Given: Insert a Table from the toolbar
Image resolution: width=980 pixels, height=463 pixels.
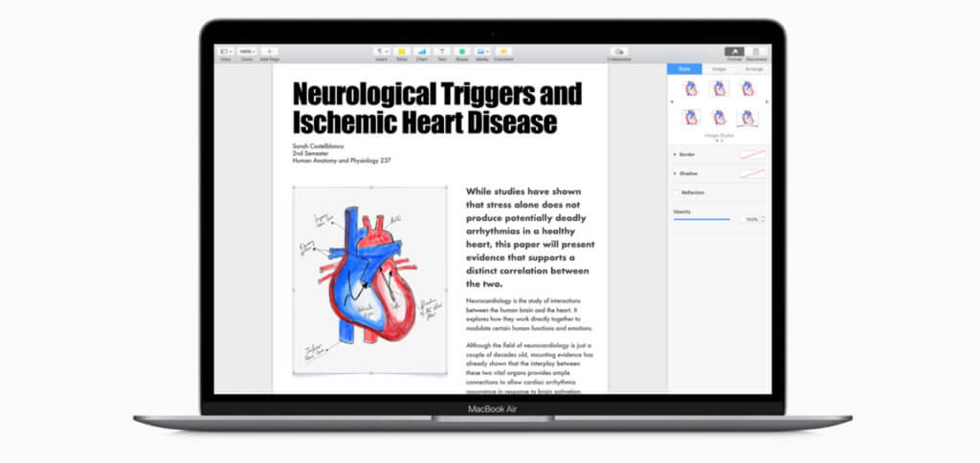Looking at the screenshot, I should (401, 52).
